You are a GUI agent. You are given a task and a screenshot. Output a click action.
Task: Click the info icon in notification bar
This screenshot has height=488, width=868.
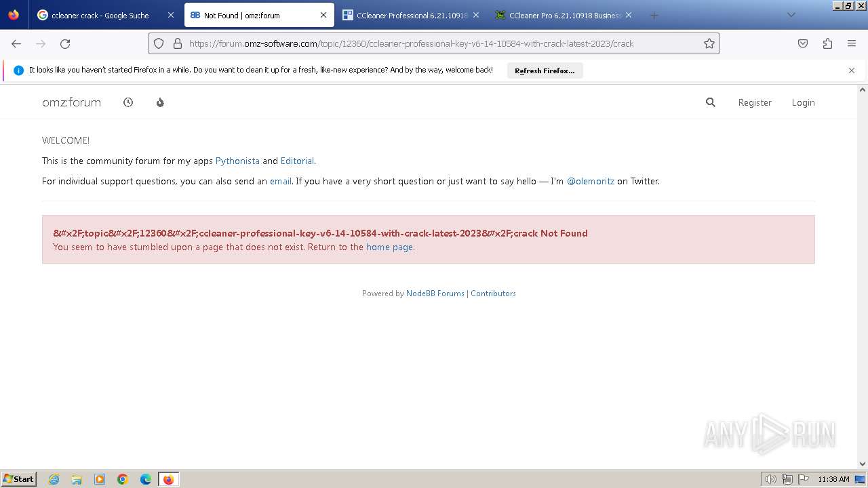18,70
